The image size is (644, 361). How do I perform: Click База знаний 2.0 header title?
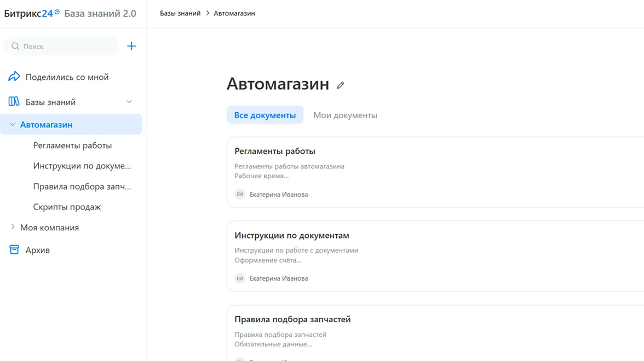100,13
